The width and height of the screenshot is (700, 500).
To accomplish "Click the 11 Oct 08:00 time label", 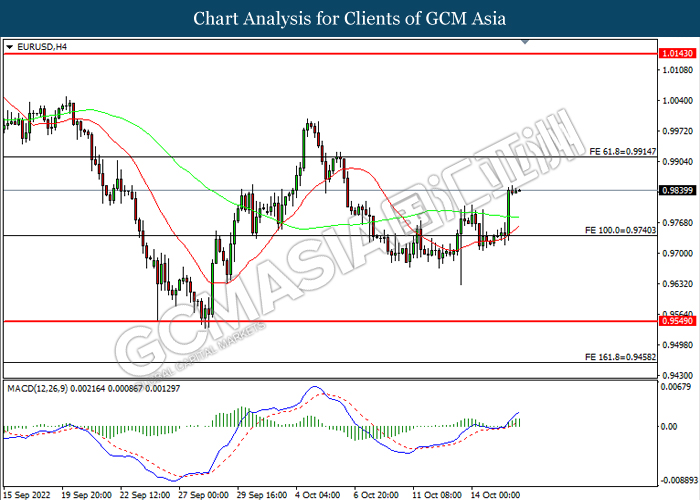I will 437,495.
